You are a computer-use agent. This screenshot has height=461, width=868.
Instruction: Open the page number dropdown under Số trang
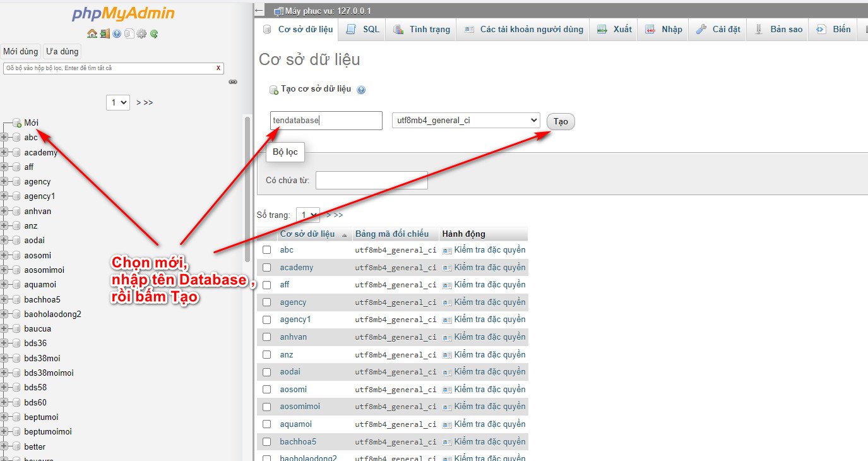[x=307, y=215]
